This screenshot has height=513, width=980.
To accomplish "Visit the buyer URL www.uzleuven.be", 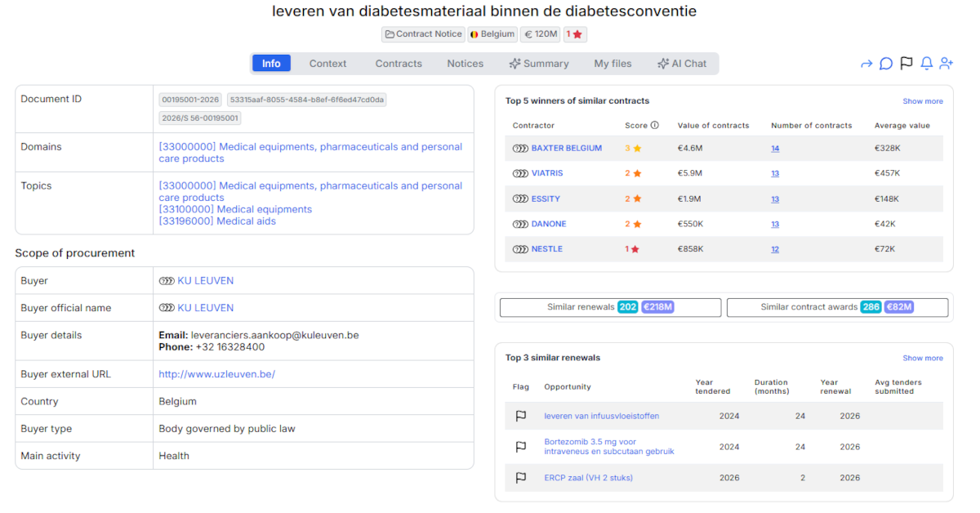I will click(x=217, y=374).
